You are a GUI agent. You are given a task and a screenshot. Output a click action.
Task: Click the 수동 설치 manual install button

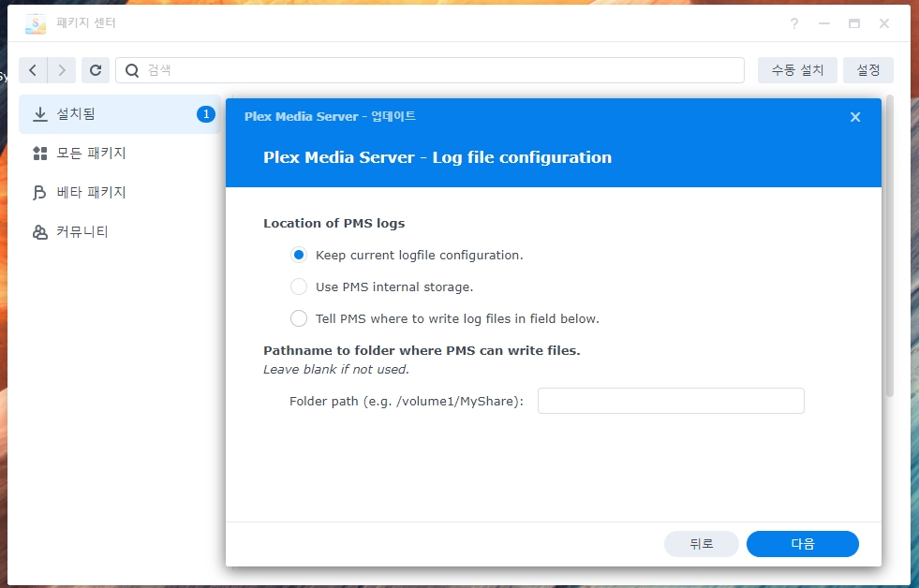(797, 70)
